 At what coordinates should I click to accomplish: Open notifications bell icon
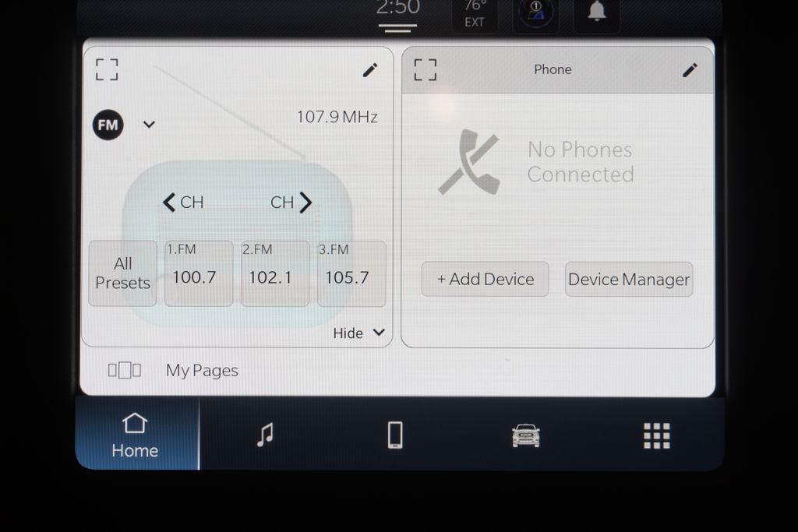596,12
